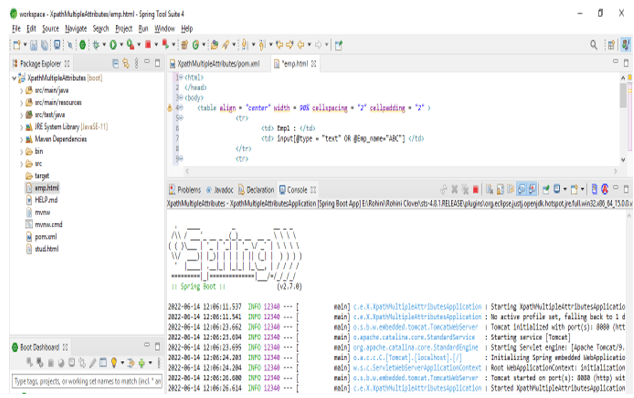Click Remove All Terminated Launches in Console
The image size is (634, 398).
[465, 189]
